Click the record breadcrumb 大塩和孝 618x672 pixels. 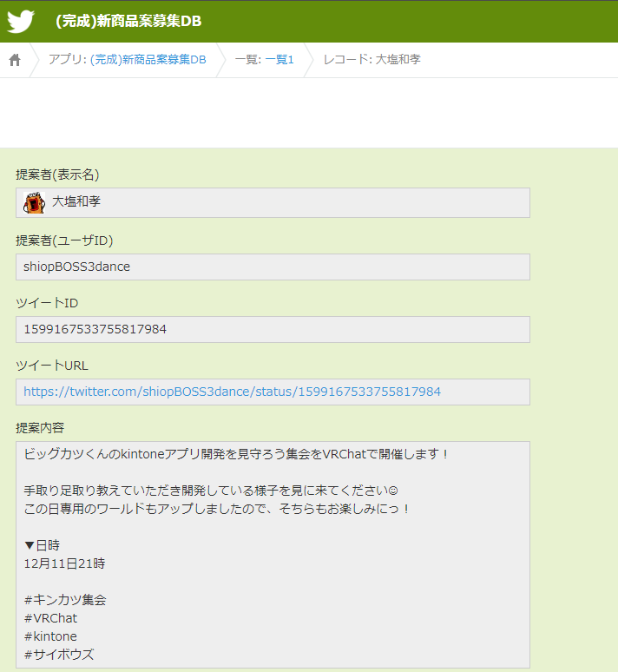(372, 60)
